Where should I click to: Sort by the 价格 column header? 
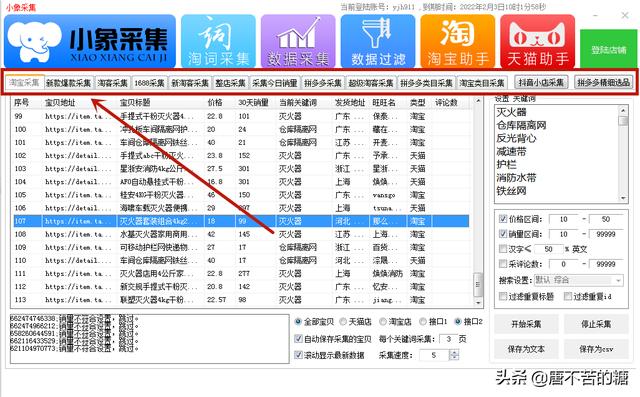[x=220, y=102]
